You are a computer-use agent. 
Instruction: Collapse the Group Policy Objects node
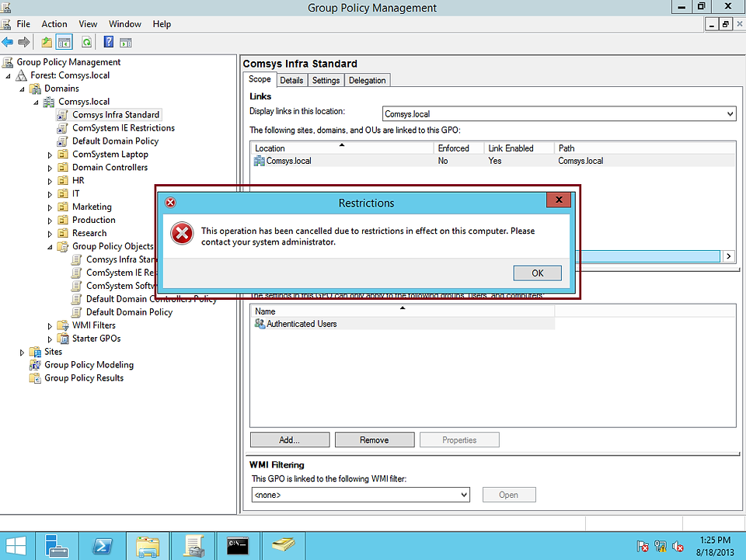[x=50, y=247]
